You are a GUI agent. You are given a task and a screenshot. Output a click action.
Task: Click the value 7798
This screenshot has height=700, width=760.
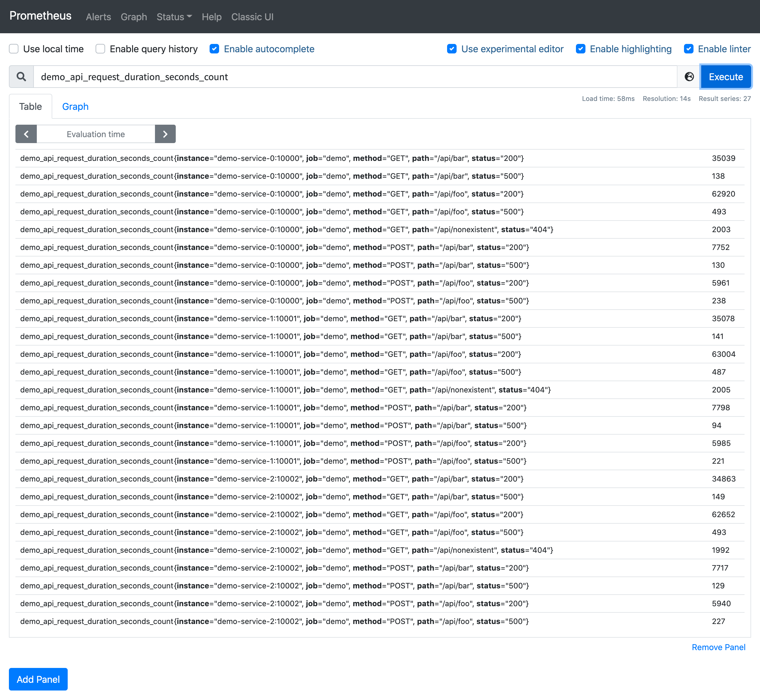click(x=721, y=408)
